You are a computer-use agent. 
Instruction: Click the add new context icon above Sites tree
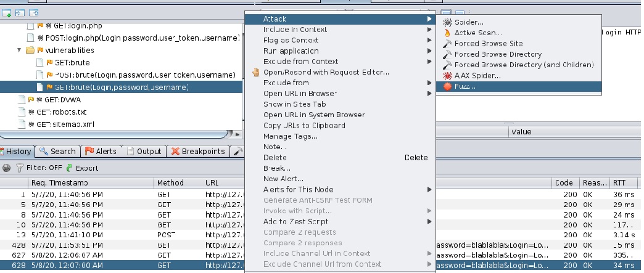7,12
